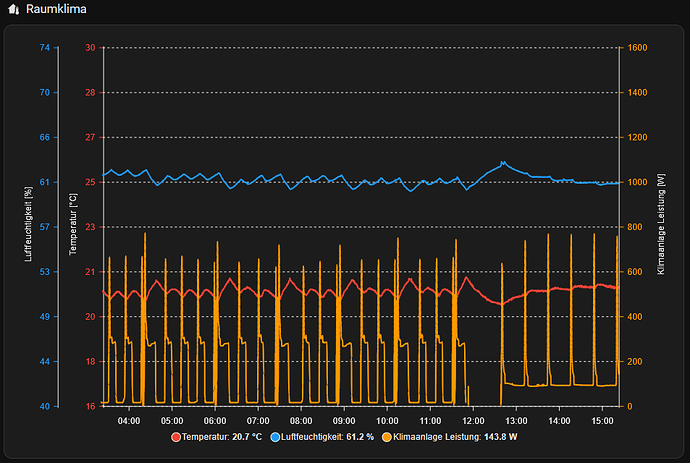Click the blue Luftfeuchtigkeit legend color dot
Image resolution: width=690 pixels, height=463 pixels.
point(275,437)
